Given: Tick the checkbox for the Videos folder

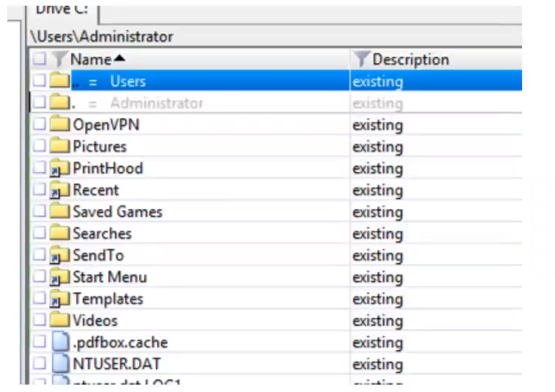Looking at the screenshot, I should pos(39,320).
